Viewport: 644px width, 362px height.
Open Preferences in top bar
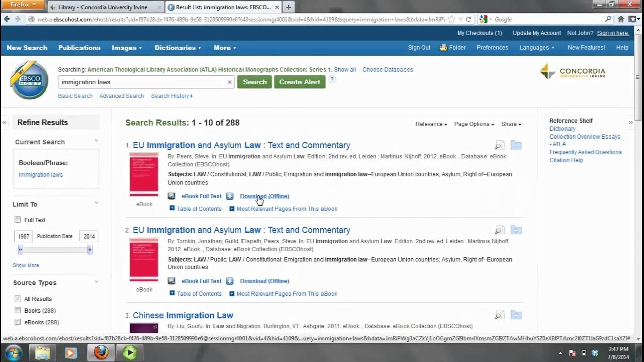click(493, 48)
